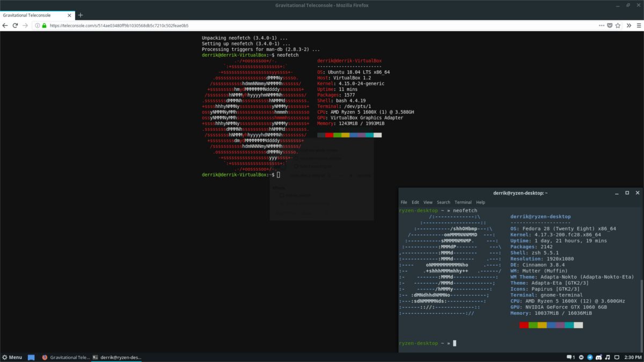Click the green secure-connection padlock

pos(44,25)
